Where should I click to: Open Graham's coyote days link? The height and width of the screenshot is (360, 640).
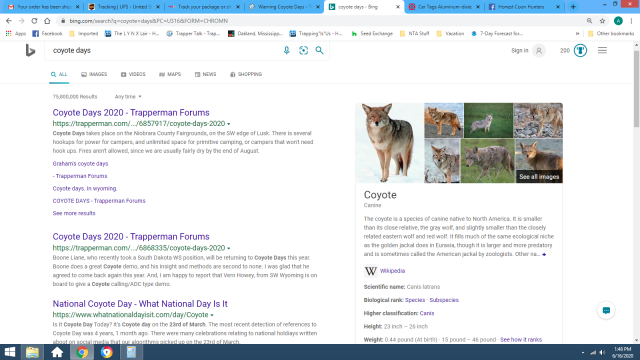(80, 164)
